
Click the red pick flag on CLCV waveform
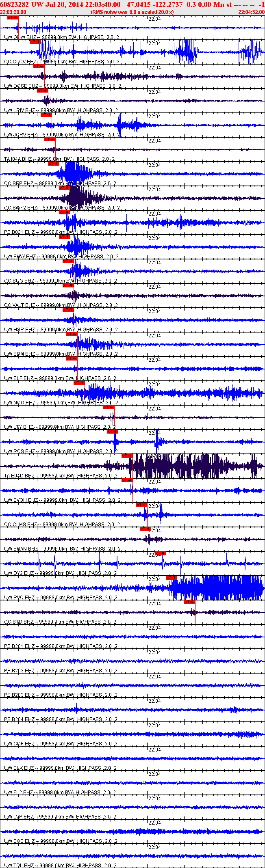[35, 42]
